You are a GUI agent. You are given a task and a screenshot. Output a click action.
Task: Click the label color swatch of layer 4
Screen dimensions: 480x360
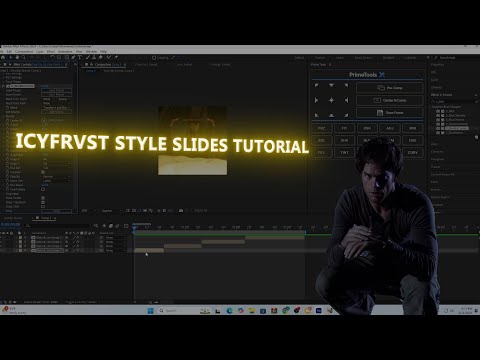[20, 250]
